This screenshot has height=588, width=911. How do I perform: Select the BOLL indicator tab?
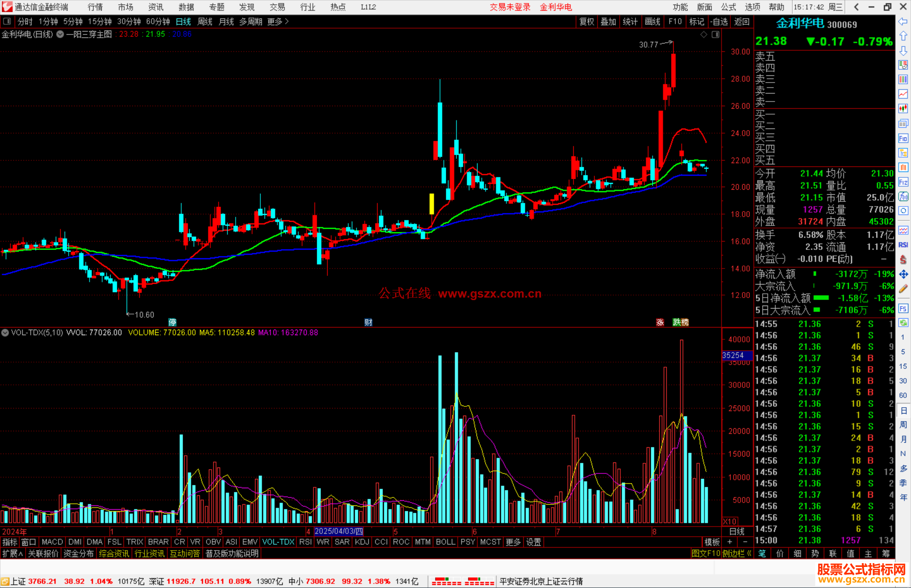pyautogui.click(x=445, y=542)
